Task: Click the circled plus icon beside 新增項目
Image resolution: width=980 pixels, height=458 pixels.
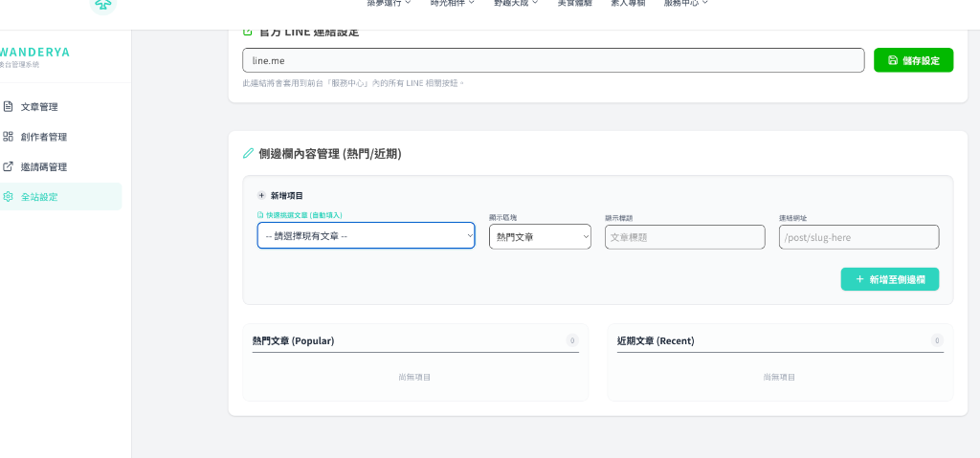Action: click(261, 195)
